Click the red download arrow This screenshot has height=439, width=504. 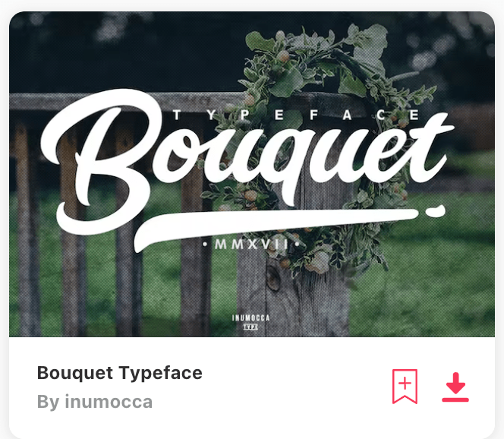coord(455,383)
